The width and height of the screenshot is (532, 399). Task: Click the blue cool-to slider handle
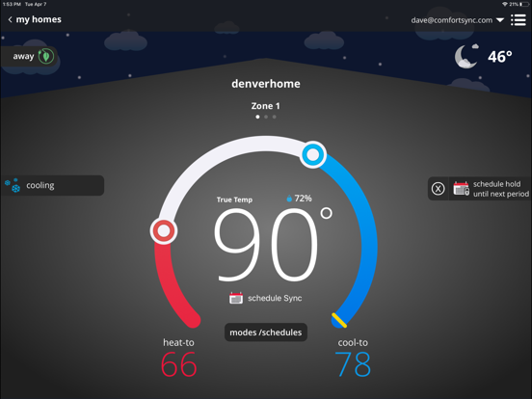(x=313, y=155)
